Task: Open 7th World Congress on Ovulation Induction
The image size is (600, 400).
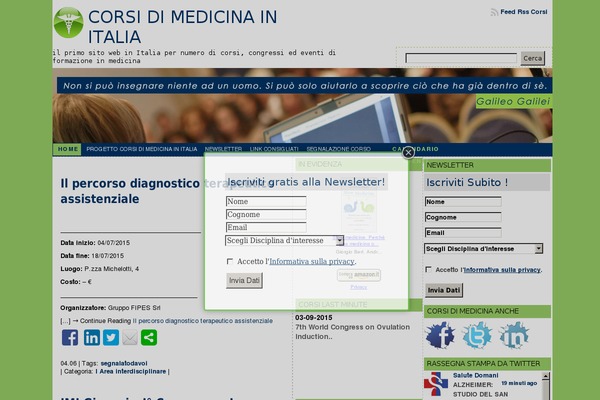Action: click(352, 332)
